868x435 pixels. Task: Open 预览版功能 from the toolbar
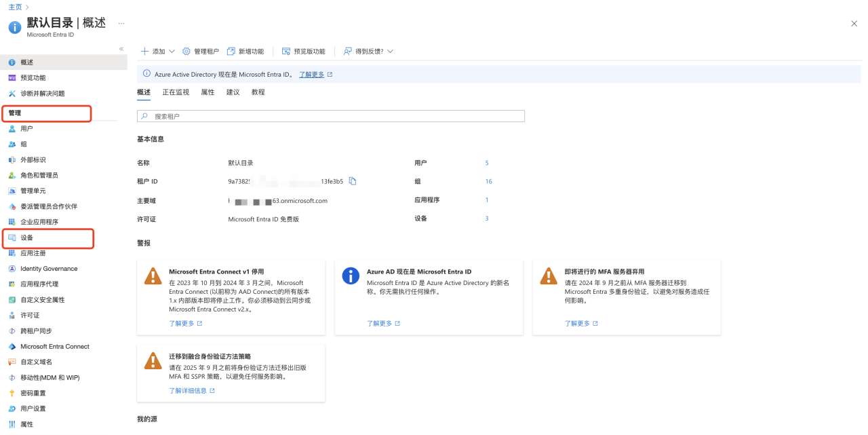[x=303, y=52]
